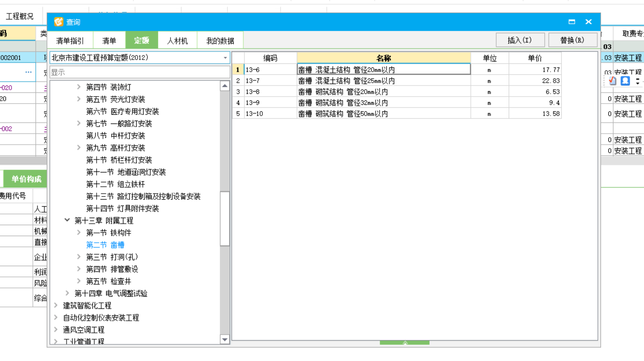Click the red document icon at right edge

tap(613, 81)
